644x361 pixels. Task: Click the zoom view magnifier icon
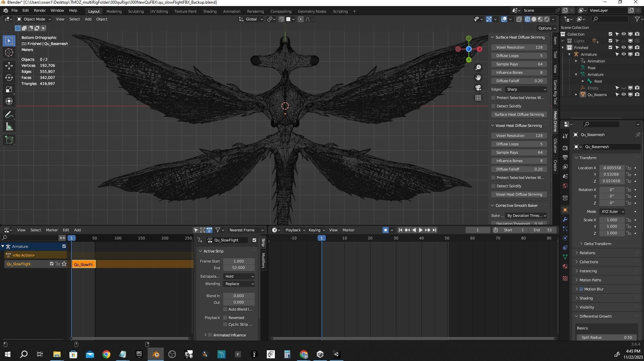[478, 67]
